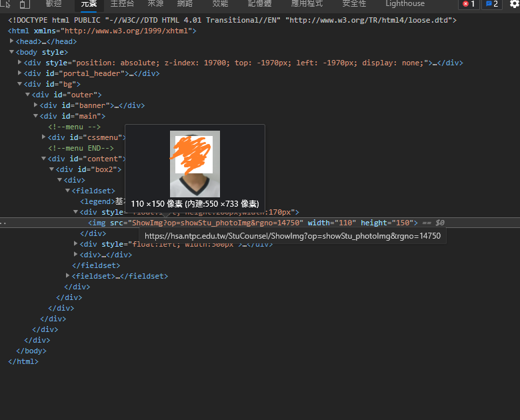
Task: Switch to the 主控台 tab
Action: tap(122, 3)
